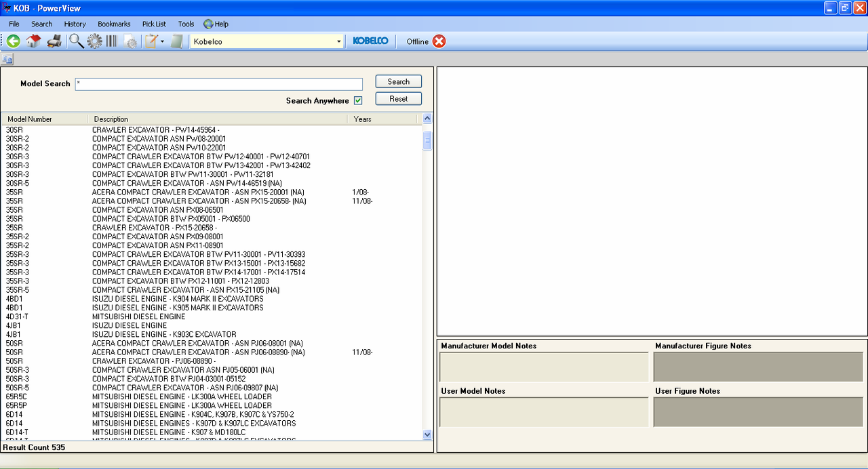Click the Search button
This screenshot has width=868, height=469.
click(399, 81)
